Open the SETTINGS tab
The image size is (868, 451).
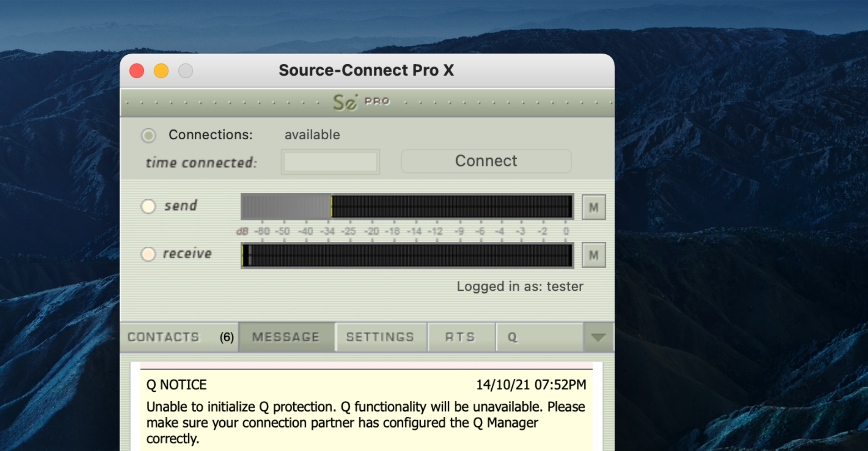[380, 337]
